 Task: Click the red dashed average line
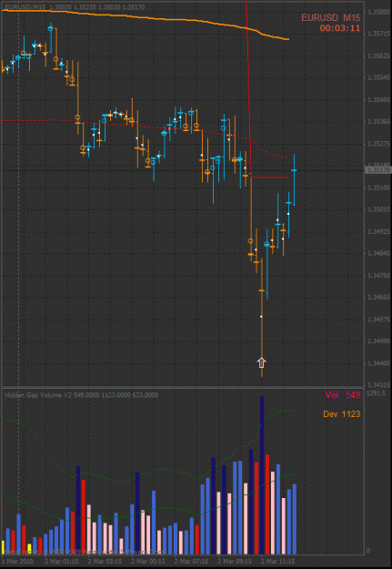(x=145, y=126)
